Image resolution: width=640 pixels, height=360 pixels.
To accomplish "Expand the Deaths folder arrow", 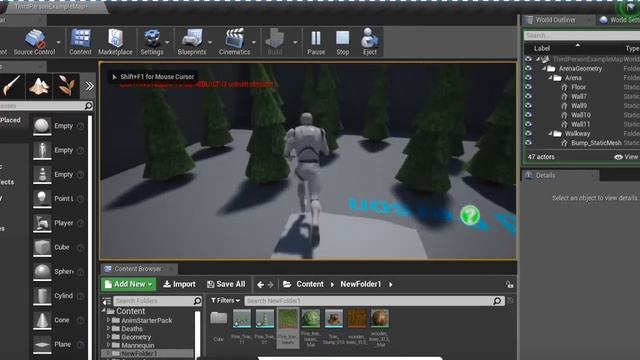I will click(x=108, y=329).
